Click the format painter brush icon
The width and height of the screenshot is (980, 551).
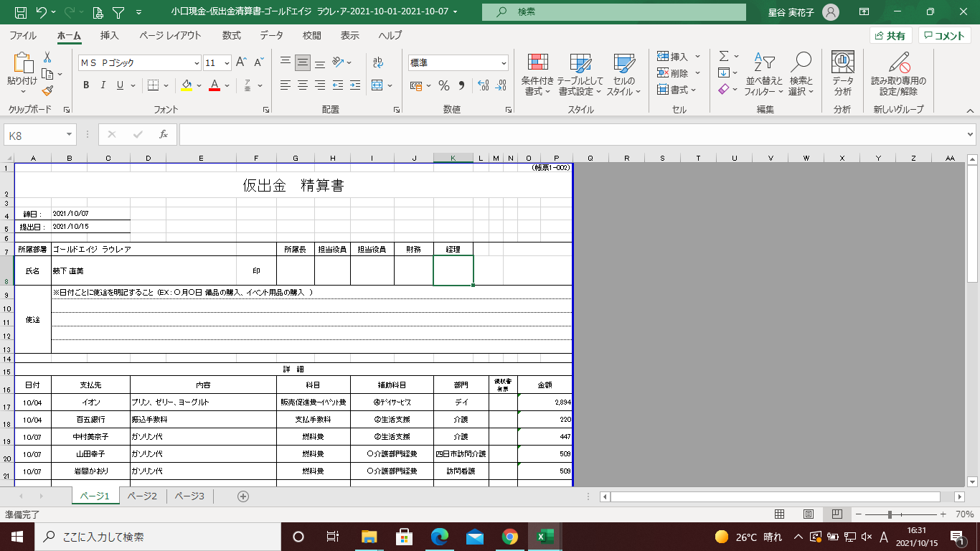pos(47,91)
